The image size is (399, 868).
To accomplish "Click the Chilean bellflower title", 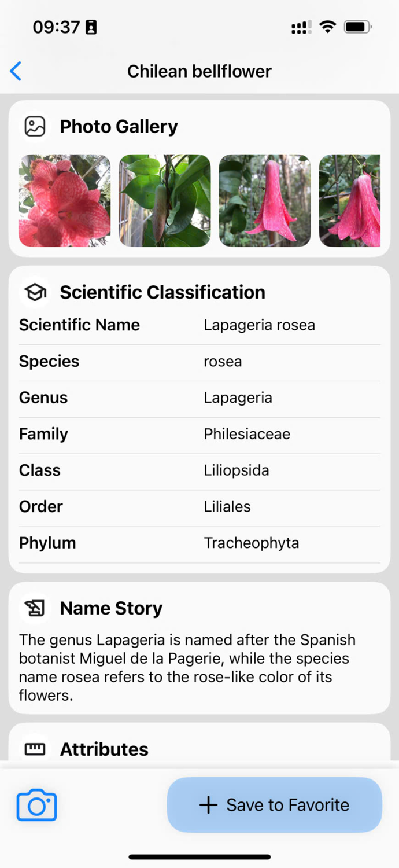I will (x=199, y=71).
